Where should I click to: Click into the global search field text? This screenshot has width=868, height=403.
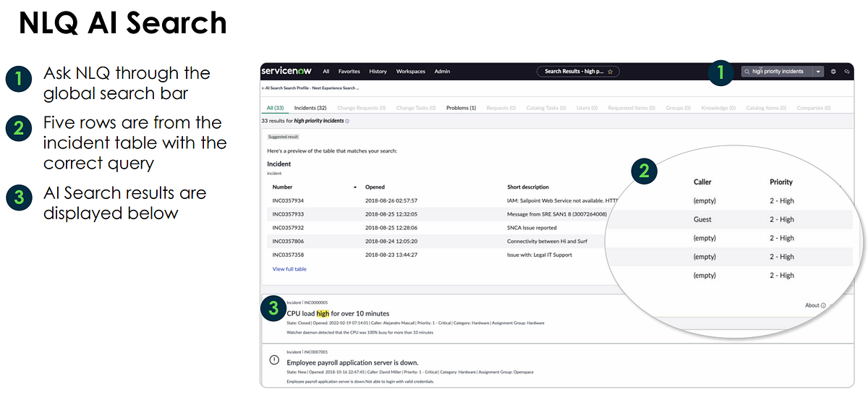[x=778, y=72]
